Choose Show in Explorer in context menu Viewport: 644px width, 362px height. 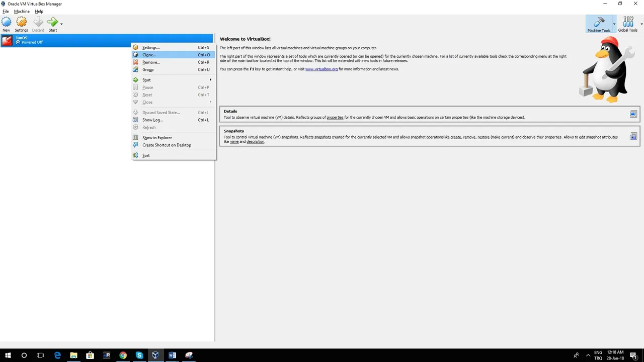174,137
